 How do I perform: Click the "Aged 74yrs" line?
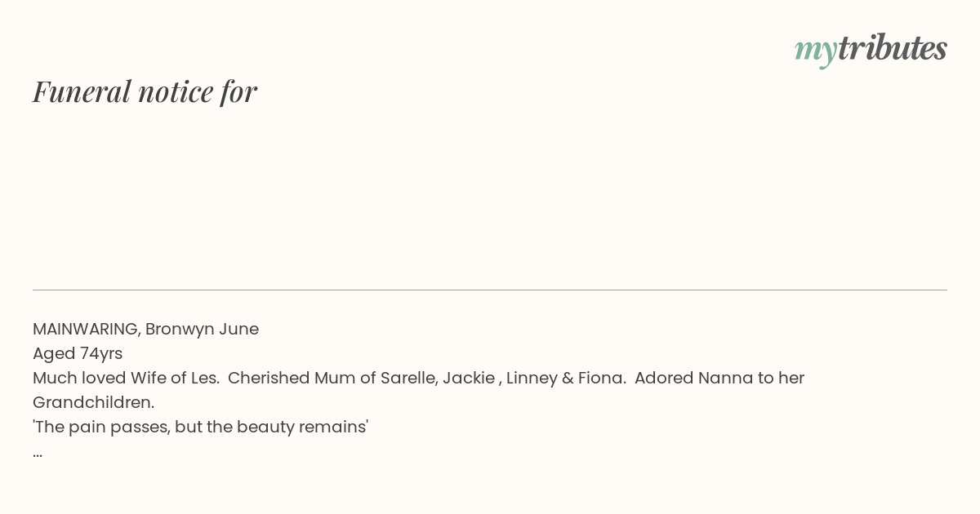coord(78,353)
